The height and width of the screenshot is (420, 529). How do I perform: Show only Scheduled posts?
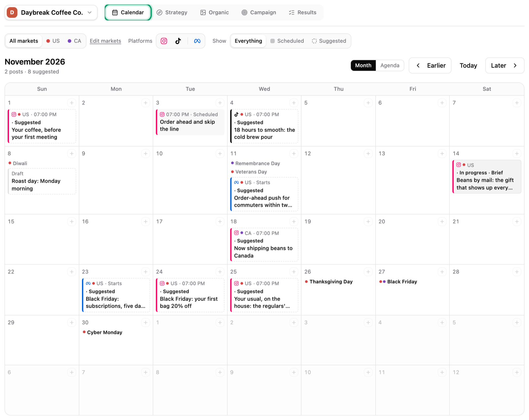coord(287,41)
